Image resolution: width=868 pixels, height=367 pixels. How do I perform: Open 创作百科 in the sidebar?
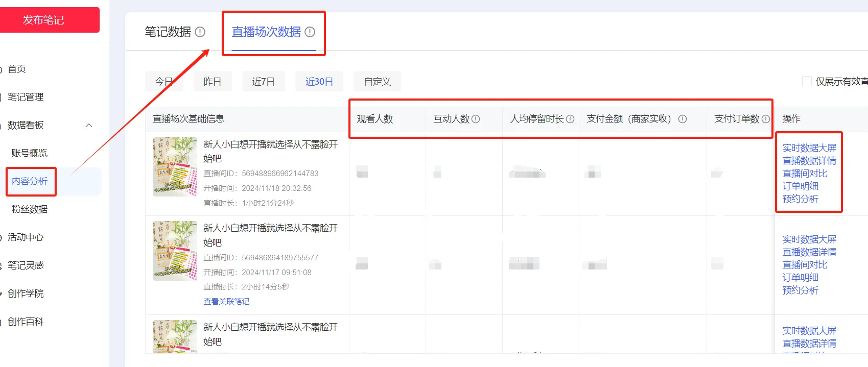(x=26, y=322)
